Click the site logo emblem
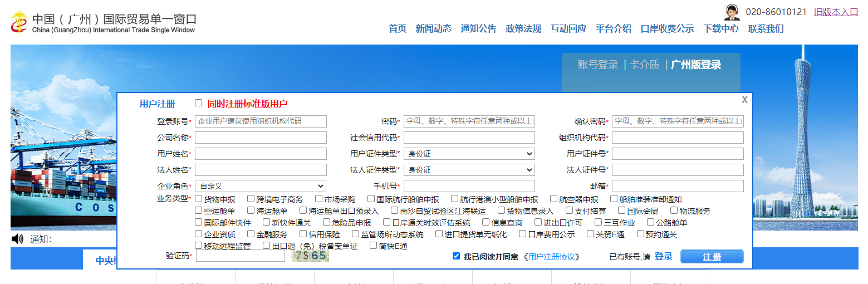The image size is (868, 284). tap(19, 23)
